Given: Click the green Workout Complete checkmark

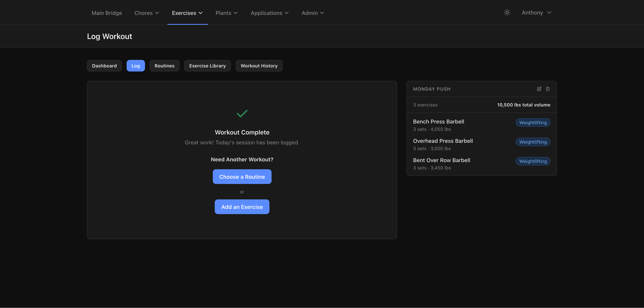Looking at the screenshot, I should [242, 114].
